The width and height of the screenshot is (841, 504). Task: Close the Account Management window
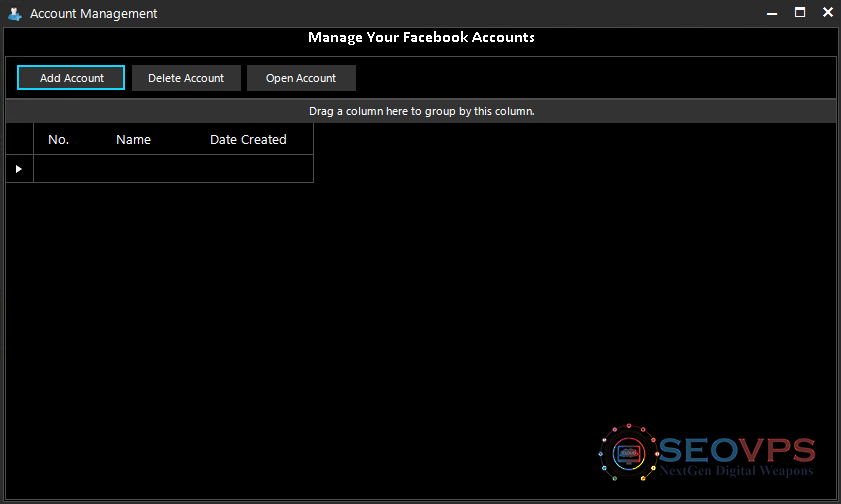coord(828,12)
